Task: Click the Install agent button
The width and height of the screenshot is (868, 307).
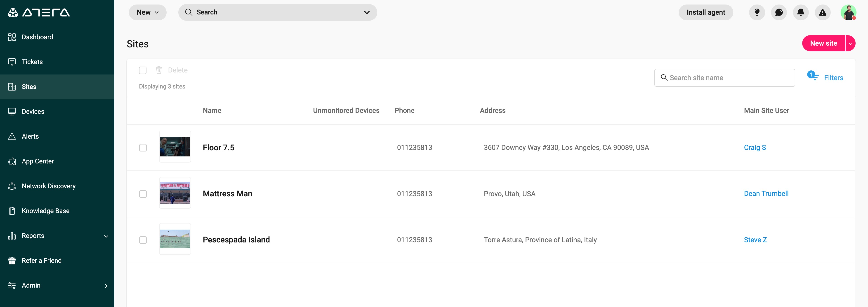Action: [705, 12]
